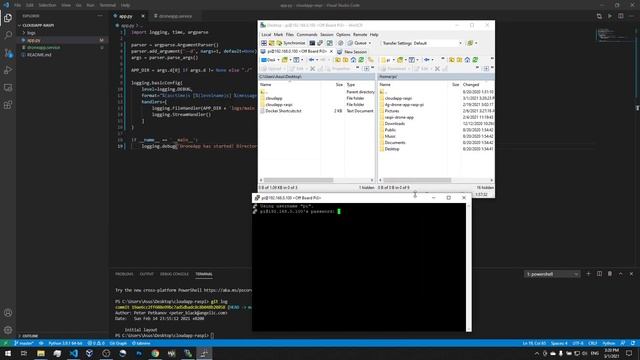Refresh the remote panel in WinSCP
The height and width of the screenshot is (360, 640).
pyautogui.click(x=476, y=60)
